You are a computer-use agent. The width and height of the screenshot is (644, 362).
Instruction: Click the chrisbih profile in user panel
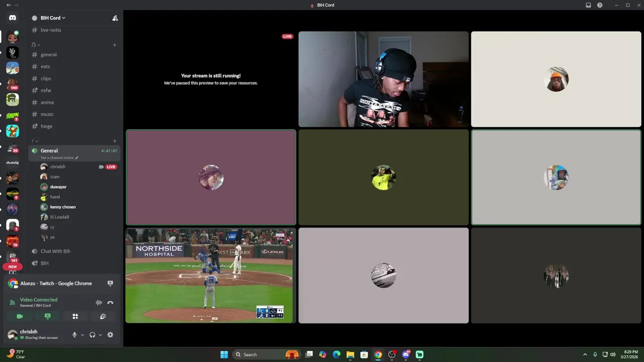38,335
